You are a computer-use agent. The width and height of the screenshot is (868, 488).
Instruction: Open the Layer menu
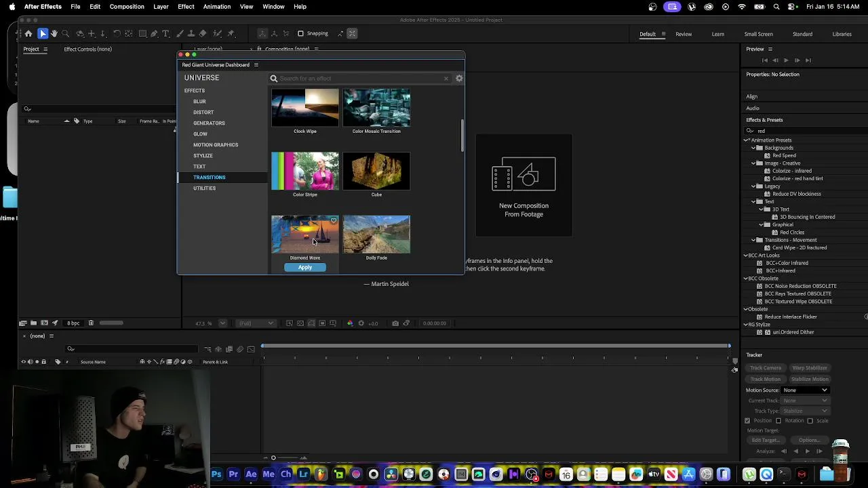(161, 7)
